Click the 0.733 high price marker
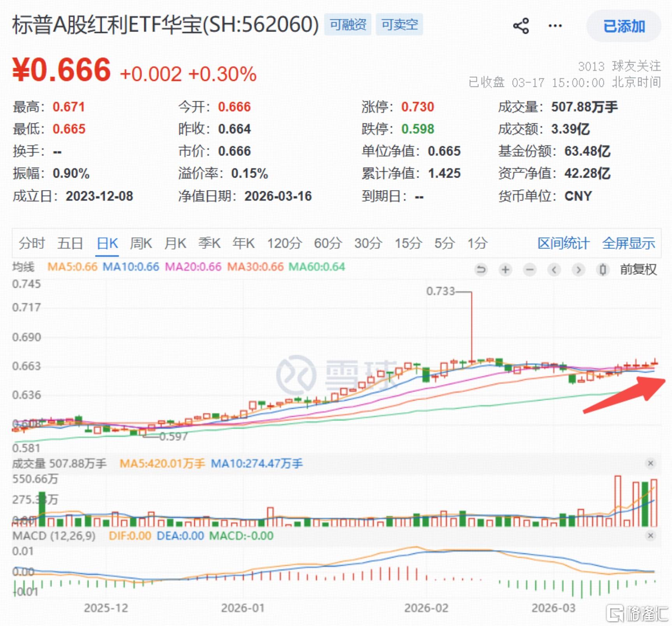 441,291
